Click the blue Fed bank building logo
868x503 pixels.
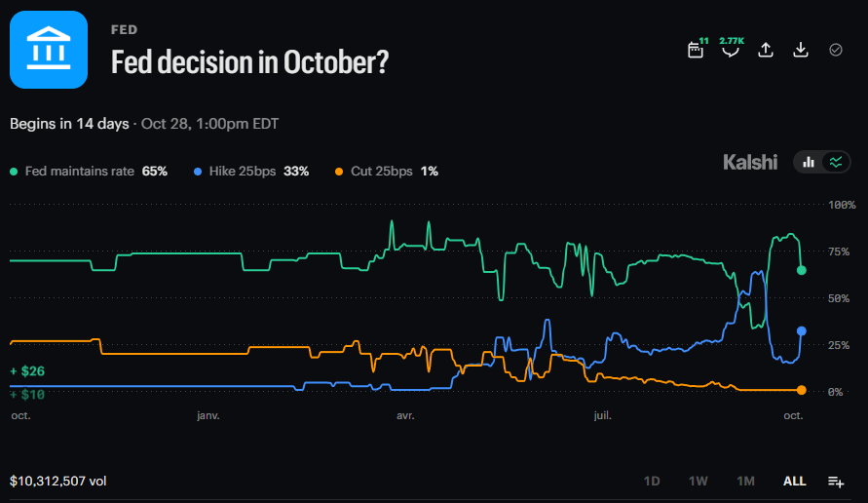click(x=49, y=50)
